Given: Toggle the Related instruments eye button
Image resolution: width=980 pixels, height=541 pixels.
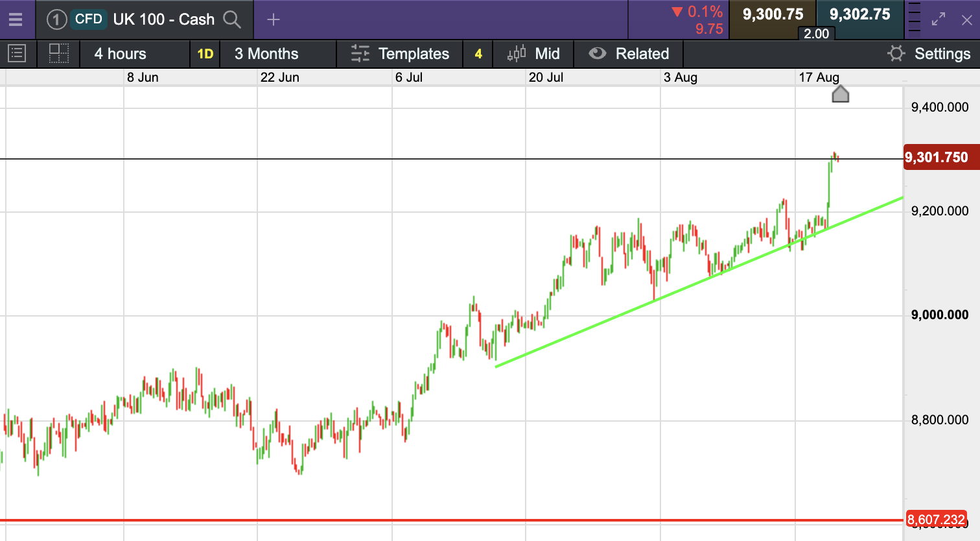Looking at the screenshot, I should pos(629,54).
